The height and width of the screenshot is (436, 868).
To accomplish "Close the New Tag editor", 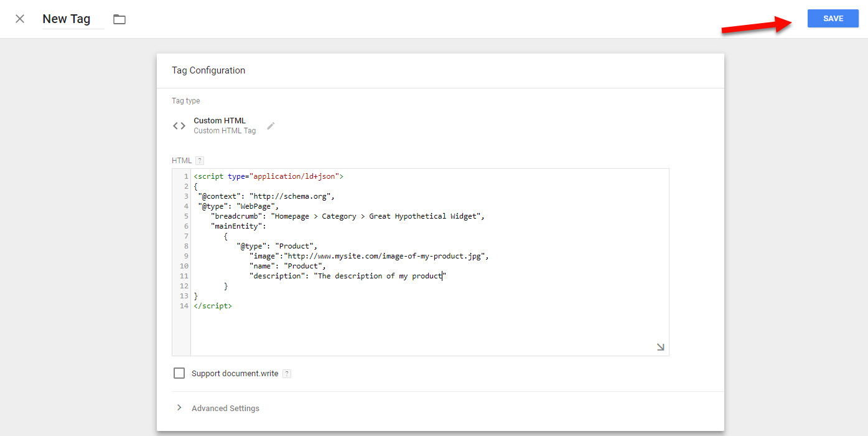I will (x=20, y=19).
